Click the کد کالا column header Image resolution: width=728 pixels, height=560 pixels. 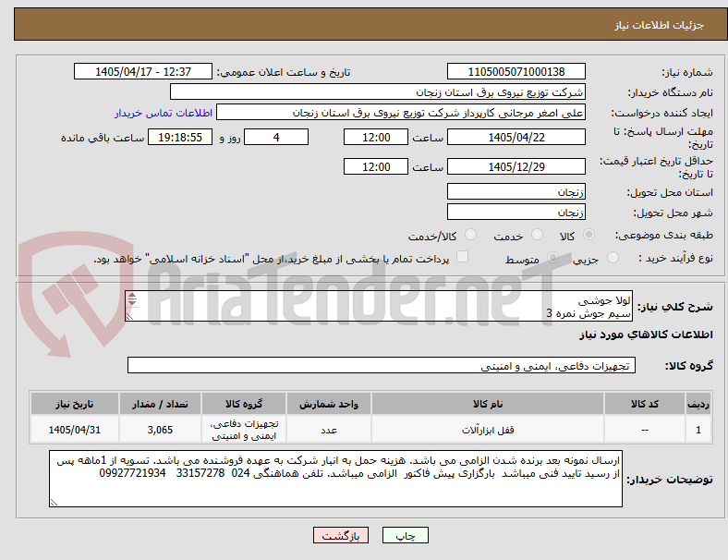click(x=645, y=404)
